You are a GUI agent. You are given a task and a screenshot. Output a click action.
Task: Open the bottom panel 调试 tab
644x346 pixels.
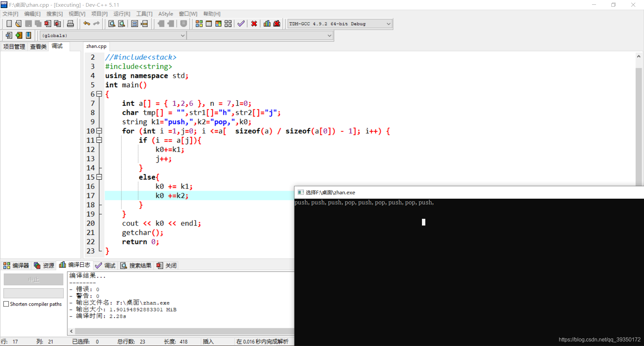(105, 265)
